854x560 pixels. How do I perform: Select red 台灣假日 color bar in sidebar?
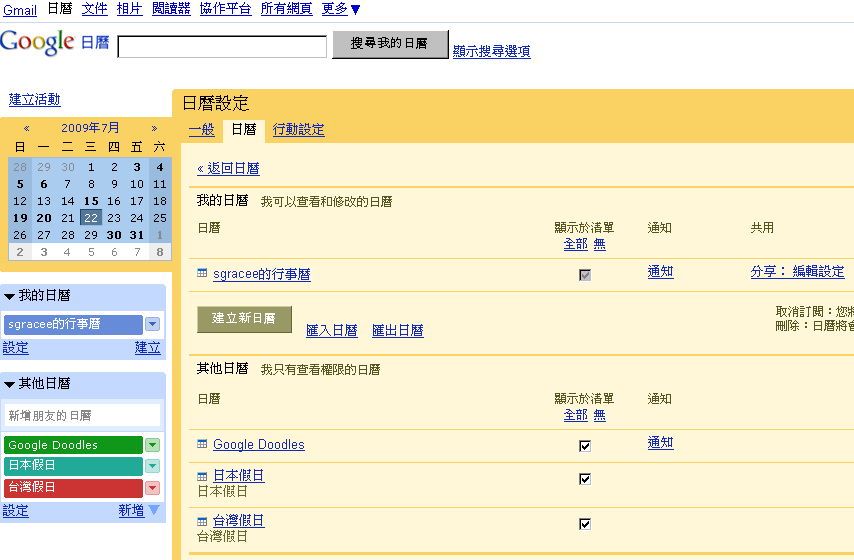click(x=73, y=488)
